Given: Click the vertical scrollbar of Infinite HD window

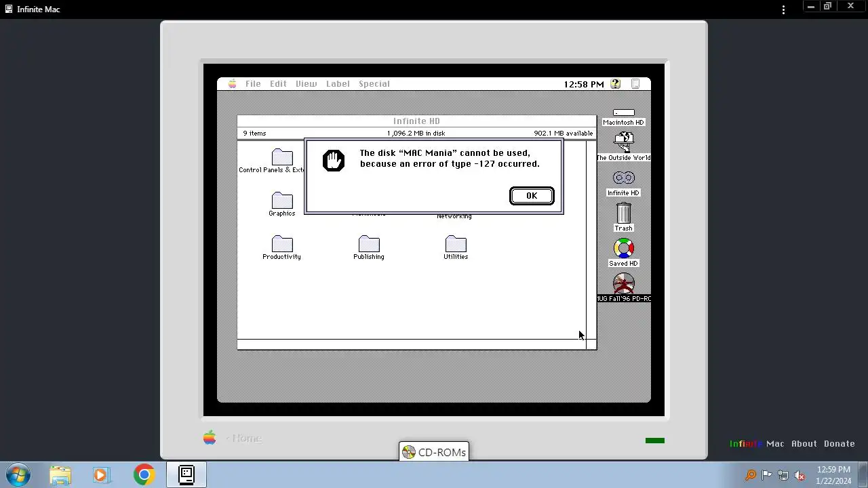Looking at the screenshot, I should 591,240.
